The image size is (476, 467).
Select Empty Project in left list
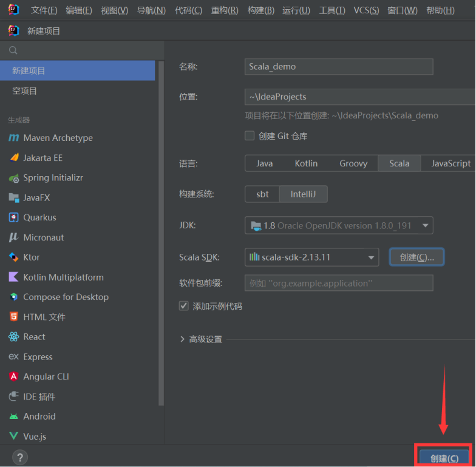(78, 91)
